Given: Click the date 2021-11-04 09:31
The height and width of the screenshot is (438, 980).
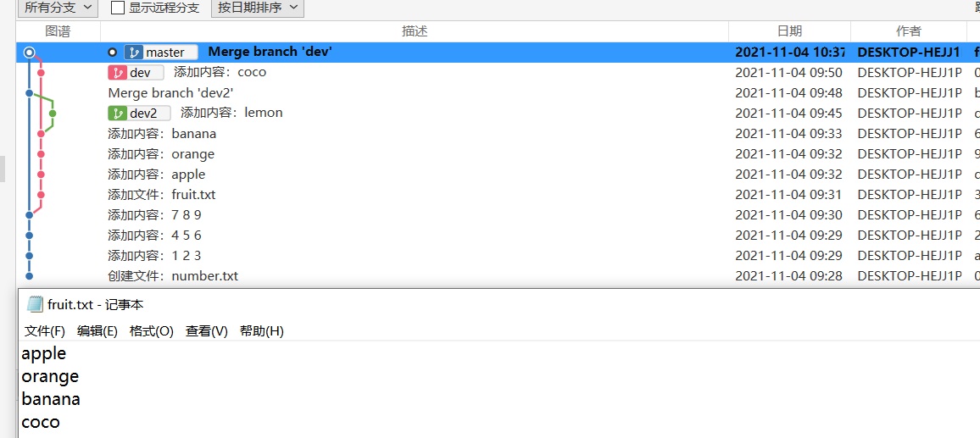Looking at the screenshot, I should pyautogui.click(x=788, y=194).
